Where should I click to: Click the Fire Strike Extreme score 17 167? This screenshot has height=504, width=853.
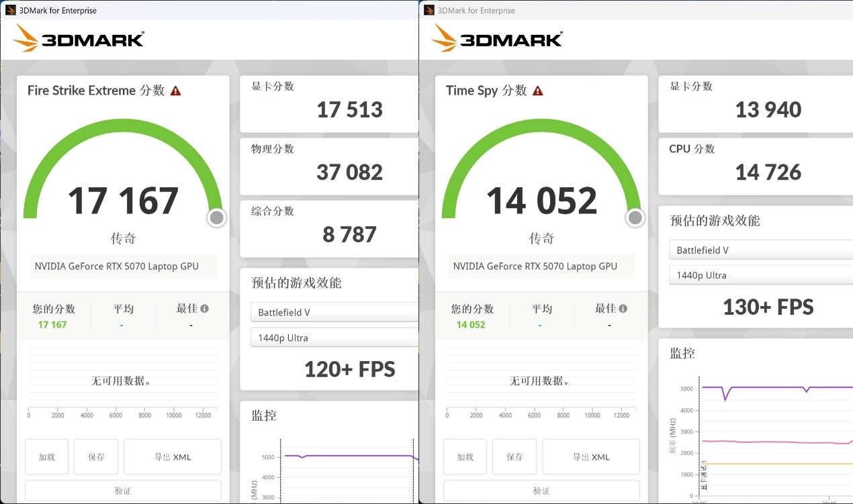pyautogui.click(x=123, y=201)
